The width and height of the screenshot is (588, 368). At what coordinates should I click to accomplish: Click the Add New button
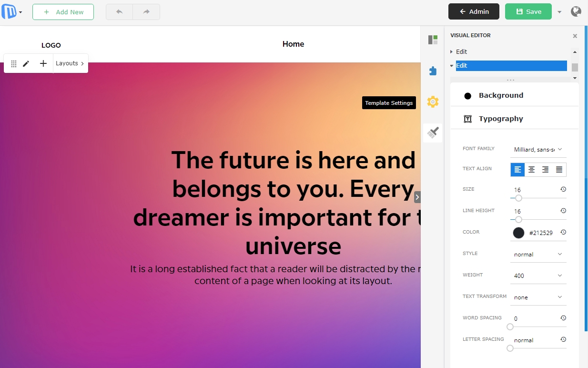[63, 12]
